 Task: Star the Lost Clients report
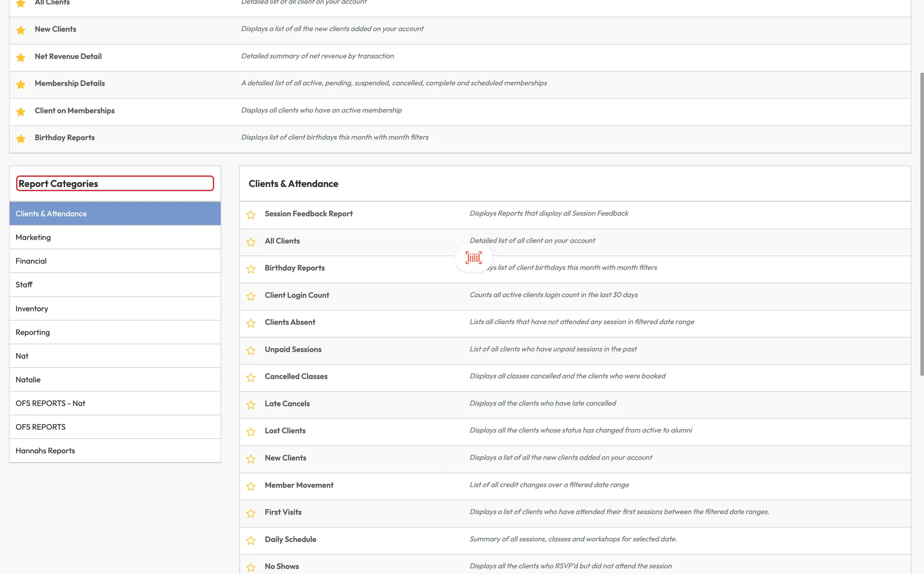coord(251,432)
